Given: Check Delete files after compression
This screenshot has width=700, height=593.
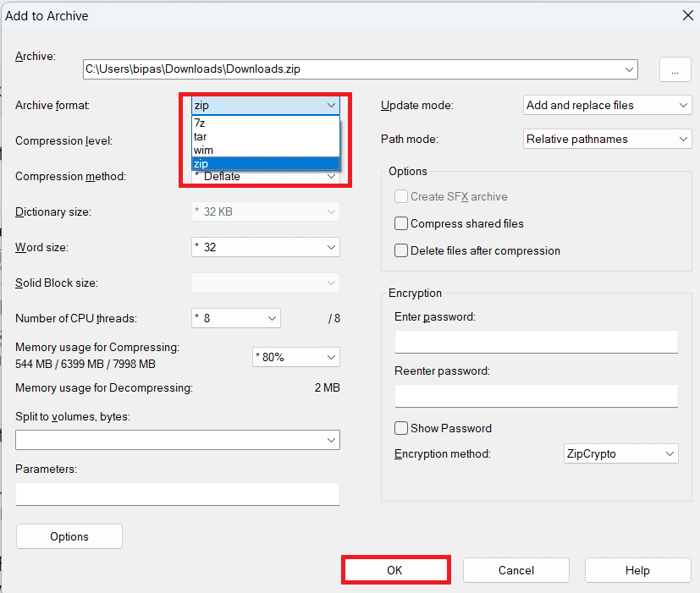Looking at the screenshot, I should 401,250.
